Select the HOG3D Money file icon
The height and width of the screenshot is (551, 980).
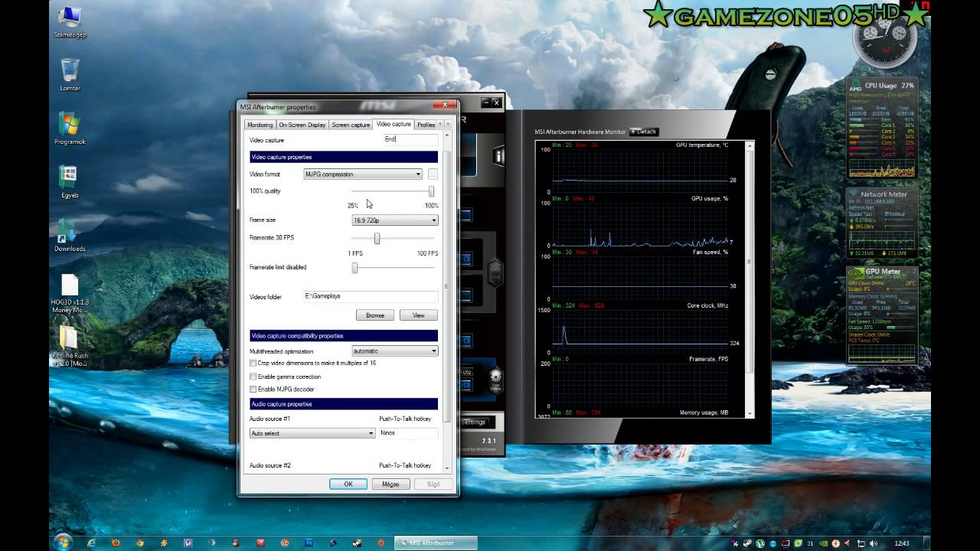click(x=70, y=293)
